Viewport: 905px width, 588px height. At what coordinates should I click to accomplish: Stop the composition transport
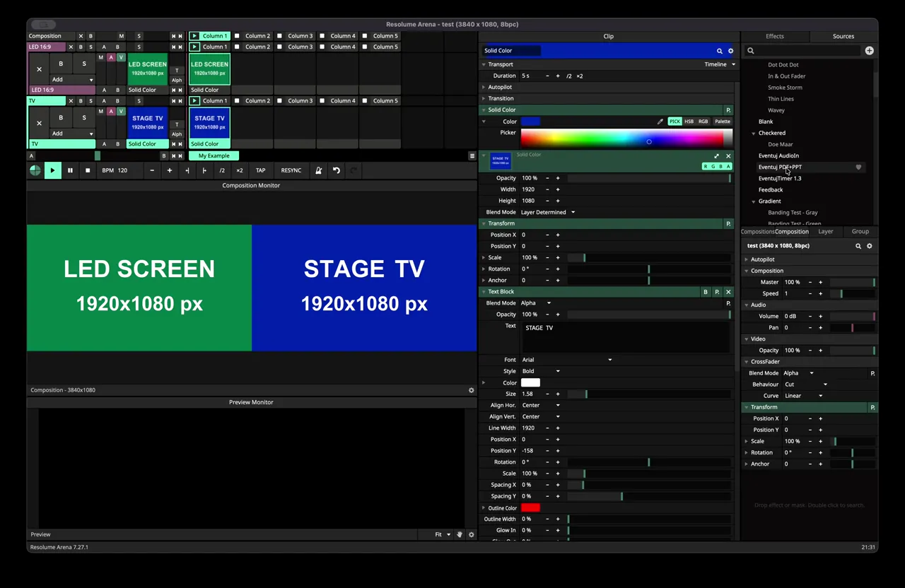tap(88, 170)
